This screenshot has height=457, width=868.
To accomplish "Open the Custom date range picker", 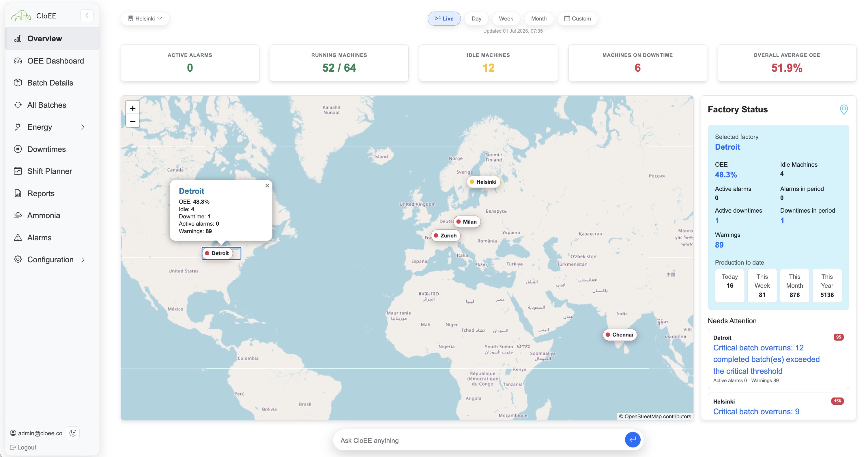I will pyautogui.click(x=577, y=18).
